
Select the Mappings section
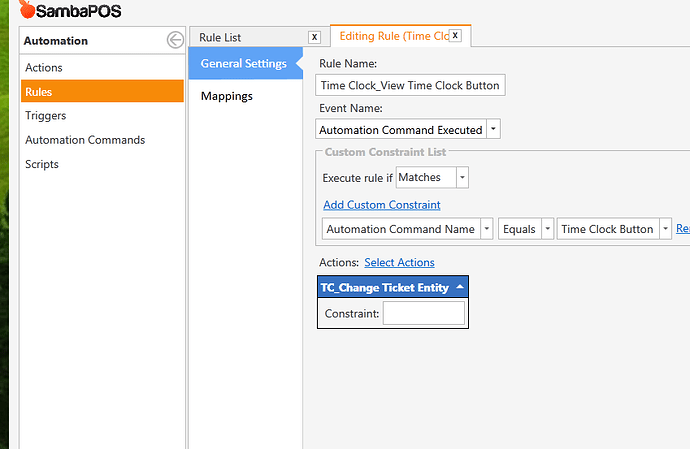pos(227,96)
